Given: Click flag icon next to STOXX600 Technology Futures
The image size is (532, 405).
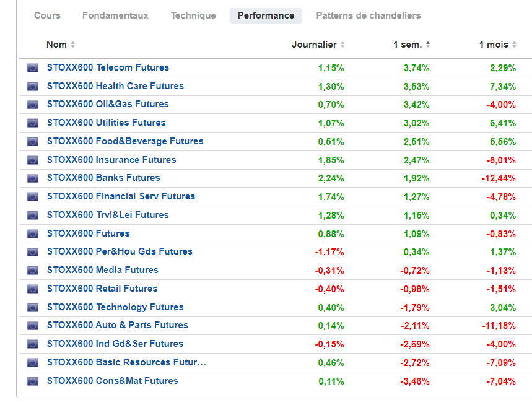Looking at the screenshot, I should click(33, 308).
